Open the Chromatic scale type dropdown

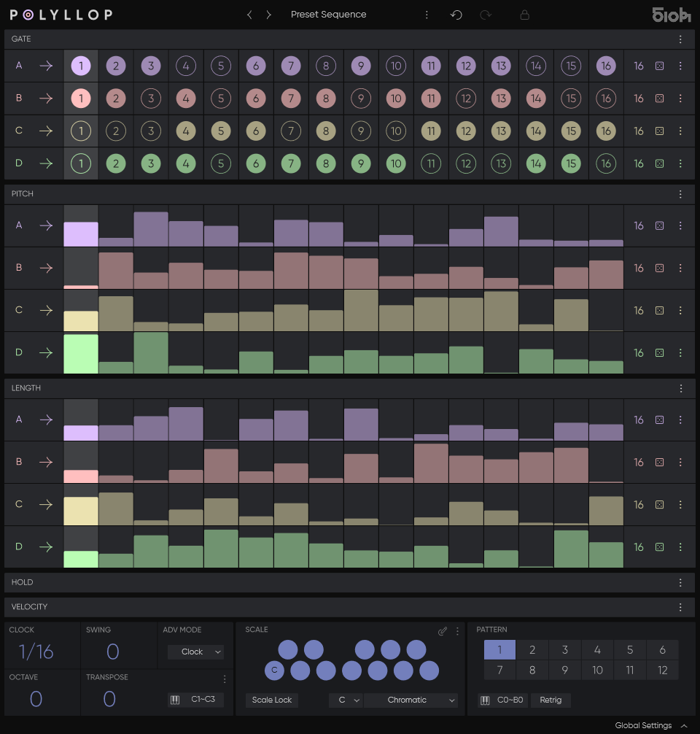point(411,700)
